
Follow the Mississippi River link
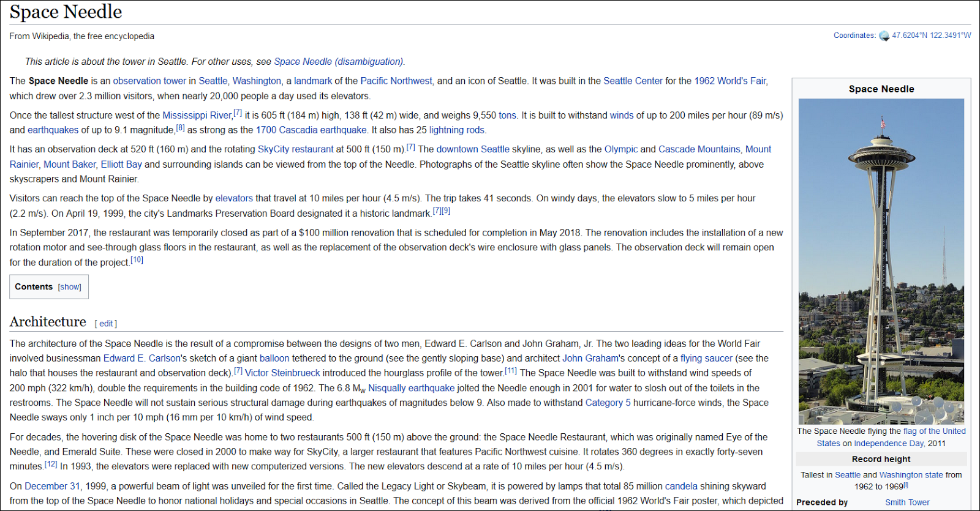[x=197, y=115]
